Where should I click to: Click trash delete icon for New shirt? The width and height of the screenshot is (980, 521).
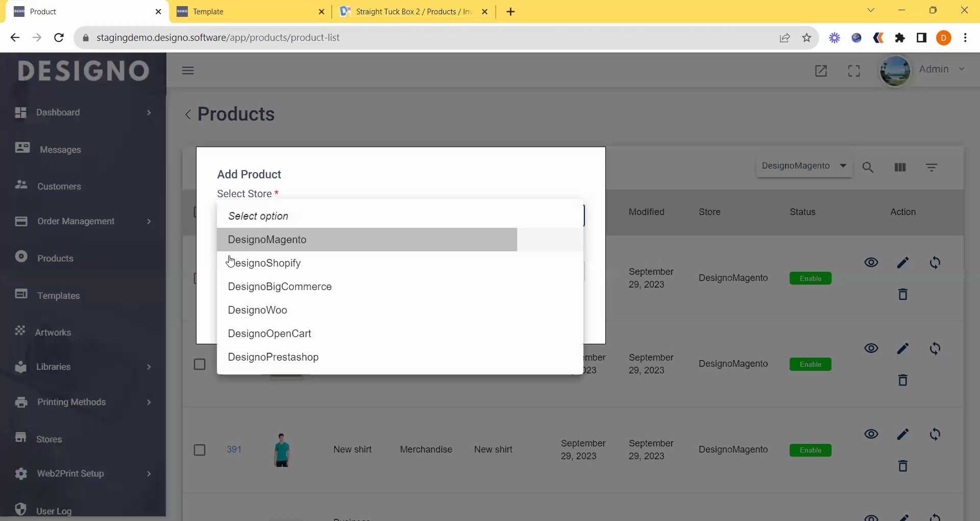902,466
